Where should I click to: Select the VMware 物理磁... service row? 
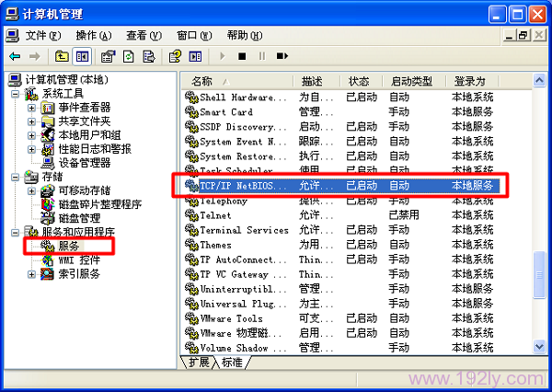tap(341, 333)
